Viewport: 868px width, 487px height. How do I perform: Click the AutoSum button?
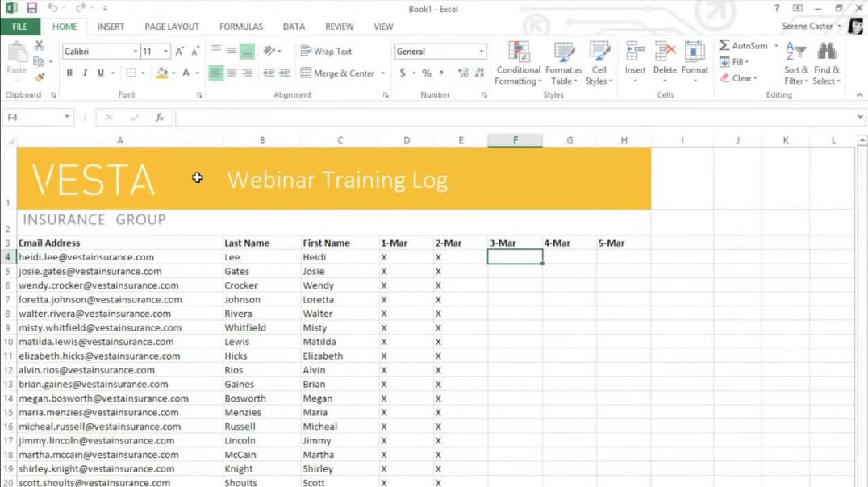744,45
